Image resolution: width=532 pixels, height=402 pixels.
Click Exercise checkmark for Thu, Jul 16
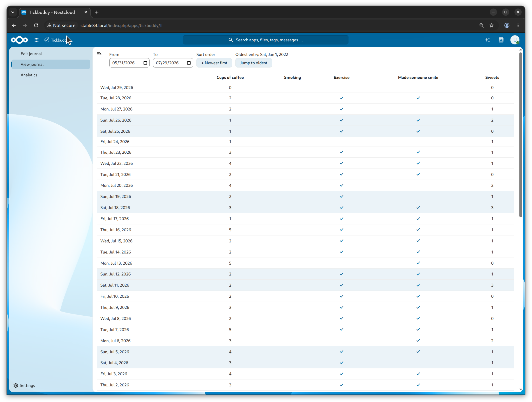pyautogui.click(x=341, y=230)
